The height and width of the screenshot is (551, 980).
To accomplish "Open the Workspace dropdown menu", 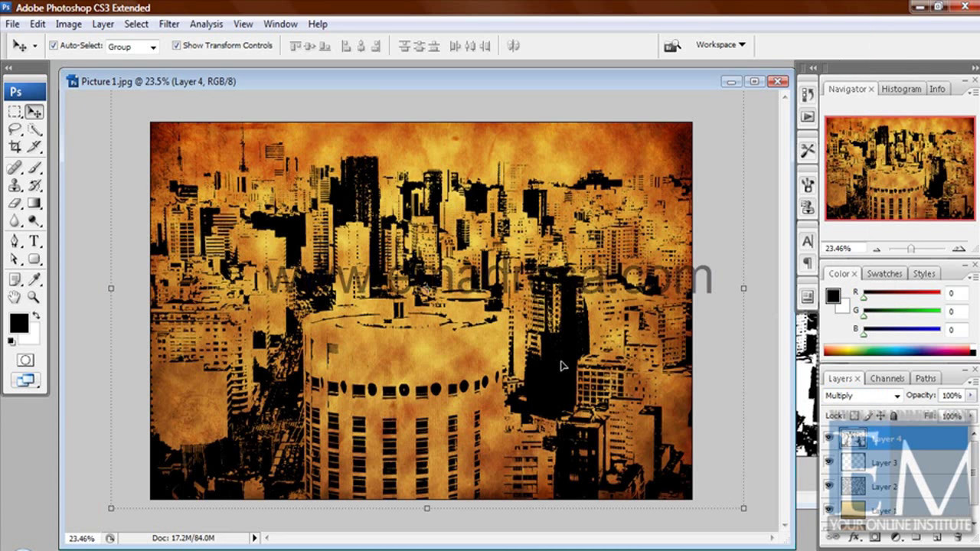I will coord(720,45).
